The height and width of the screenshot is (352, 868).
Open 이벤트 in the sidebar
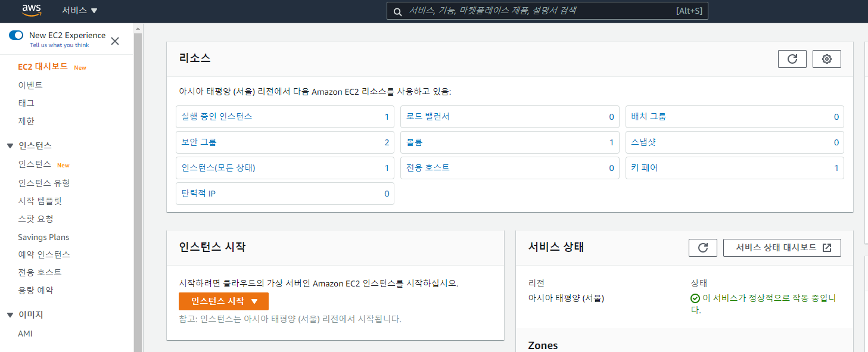pos(30,85)
